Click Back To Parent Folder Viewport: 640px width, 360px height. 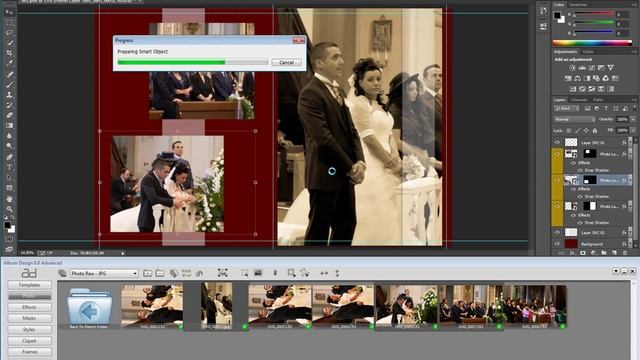coord(89,308)
